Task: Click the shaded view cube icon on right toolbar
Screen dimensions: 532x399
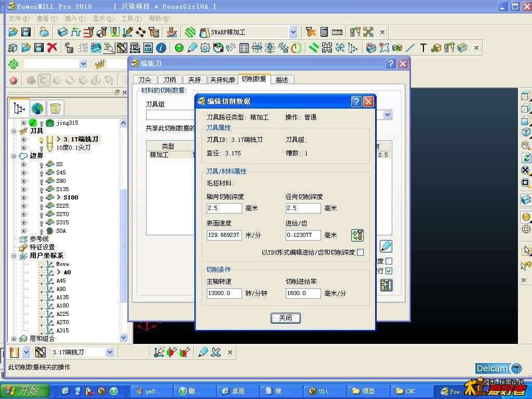Action: (x=526, y=199)
